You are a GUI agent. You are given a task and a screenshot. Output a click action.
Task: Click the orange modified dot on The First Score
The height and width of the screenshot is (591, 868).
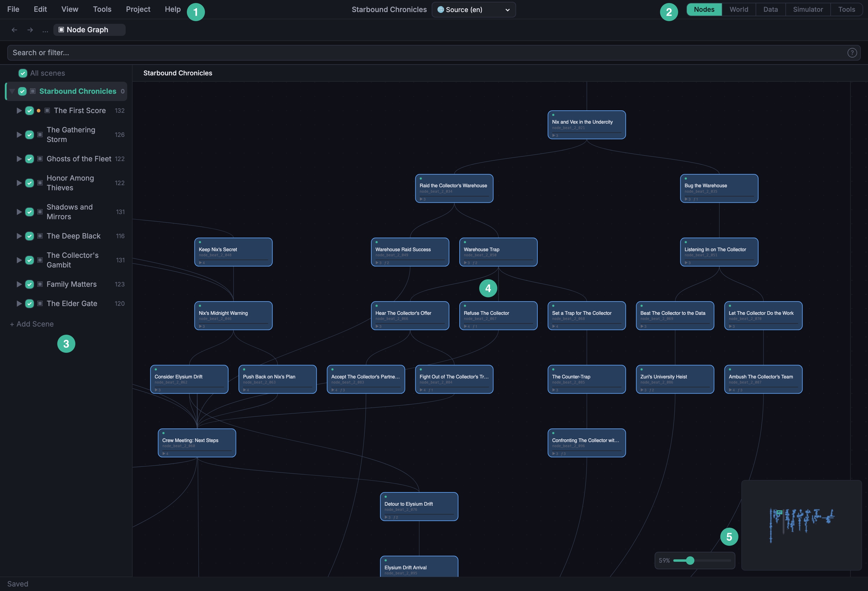(x=39, y=111)
